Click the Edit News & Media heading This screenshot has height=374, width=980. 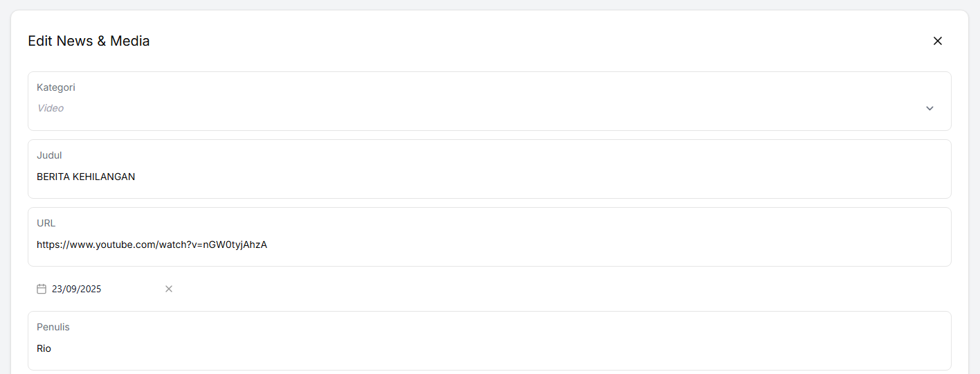pos(89,41)
